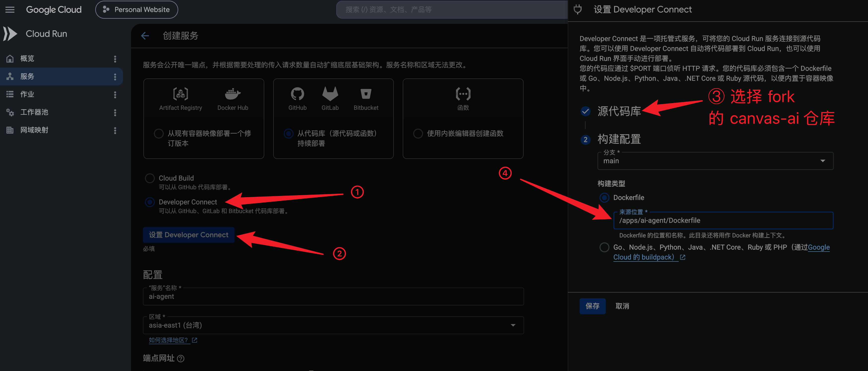Click the Docker Hub whale icon
Viewport: 868px width, 371px height.
click(233, 94)
